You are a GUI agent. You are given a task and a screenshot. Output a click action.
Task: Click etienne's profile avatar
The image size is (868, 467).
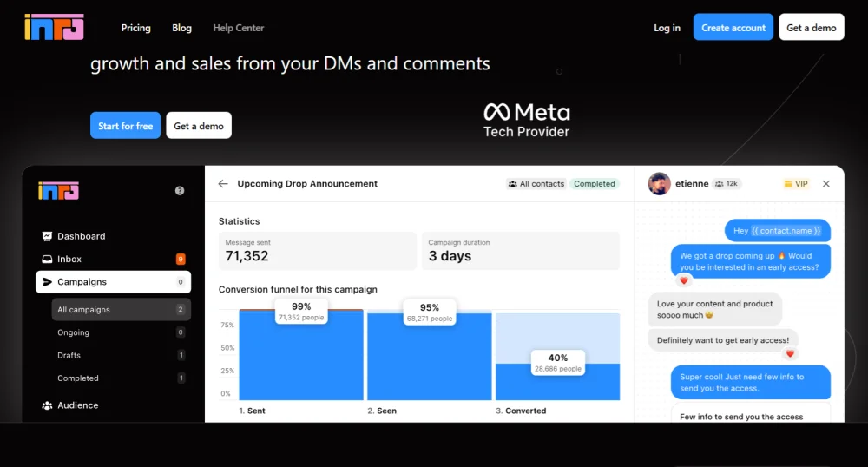[x=660, y=184]
